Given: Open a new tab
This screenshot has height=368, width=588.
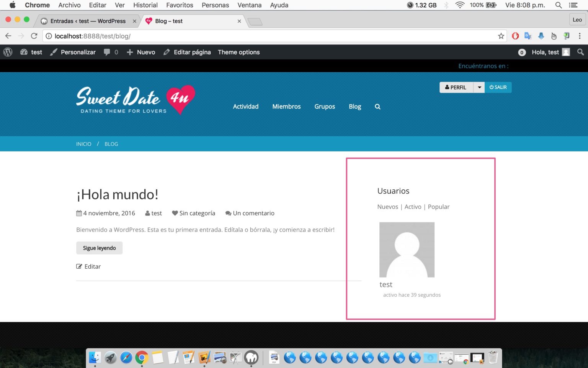Looking at the screenshot, I should click(255, 22).
